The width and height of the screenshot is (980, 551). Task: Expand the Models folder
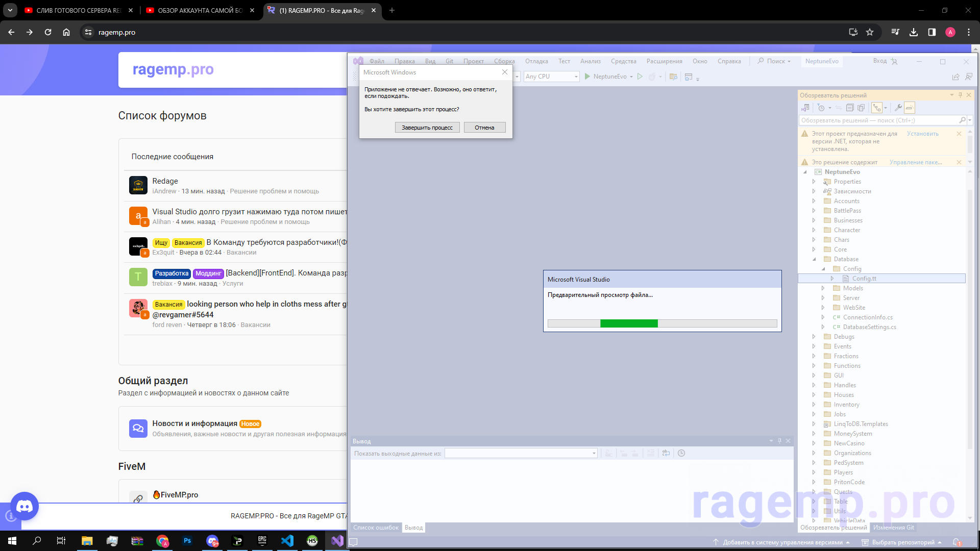coord(823,288)
